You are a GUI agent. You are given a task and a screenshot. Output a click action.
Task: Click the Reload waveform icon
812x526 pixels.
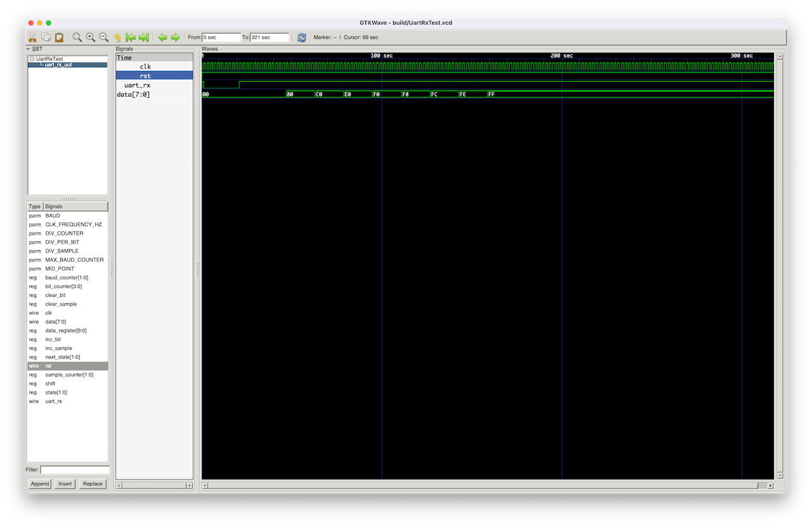[302, 37]
